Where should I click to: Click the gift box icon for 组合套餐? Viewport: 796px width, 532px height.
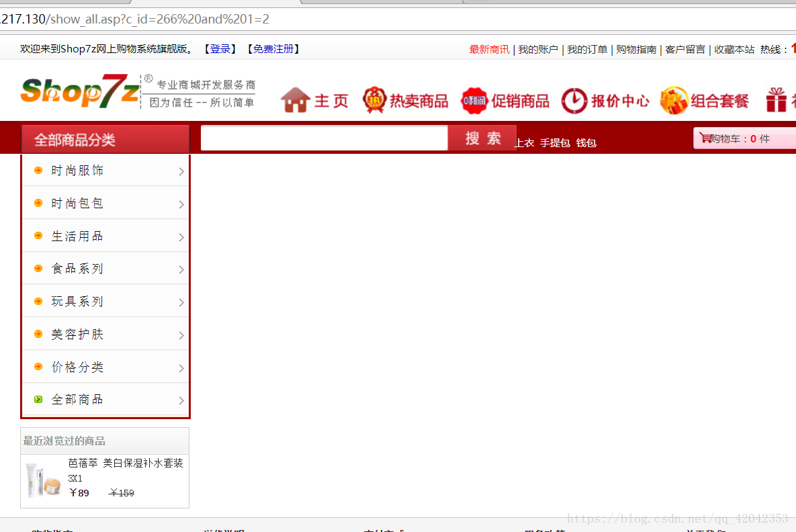coord(674,101)
